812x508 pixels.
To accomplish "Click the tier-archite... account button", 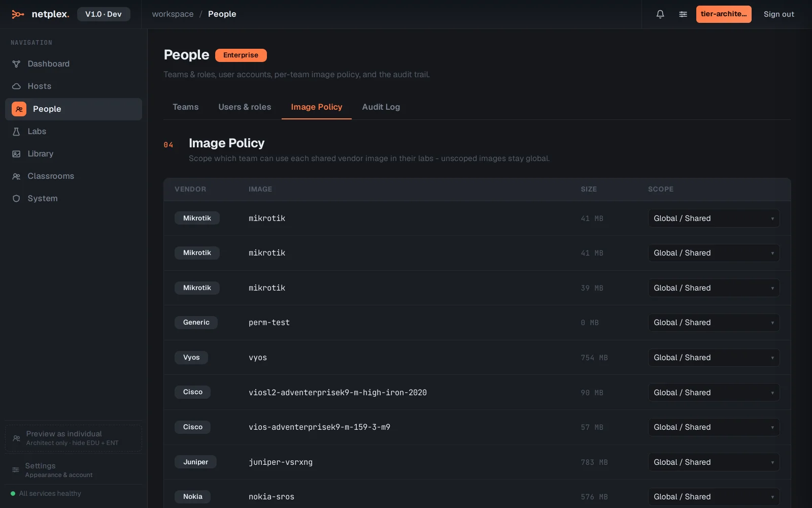I will [724, 14].
